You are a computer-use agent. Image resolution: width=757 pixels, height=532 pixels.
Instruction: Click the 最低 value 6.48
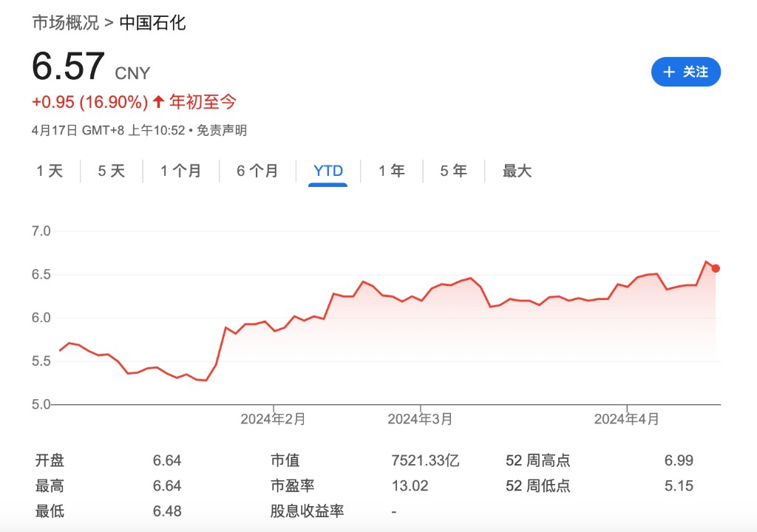167,511
